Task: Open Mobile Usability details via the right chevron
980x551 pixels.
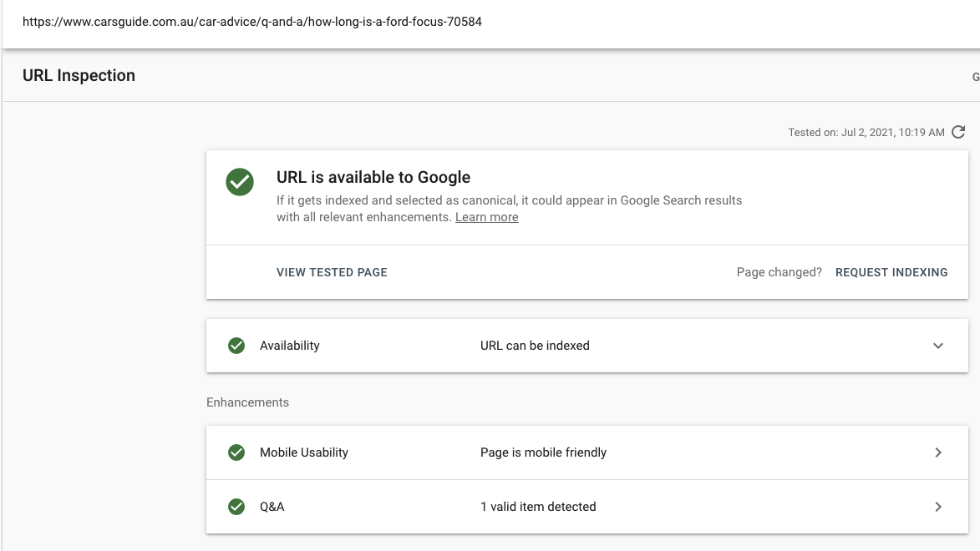Action: click(x=937, y=452)
